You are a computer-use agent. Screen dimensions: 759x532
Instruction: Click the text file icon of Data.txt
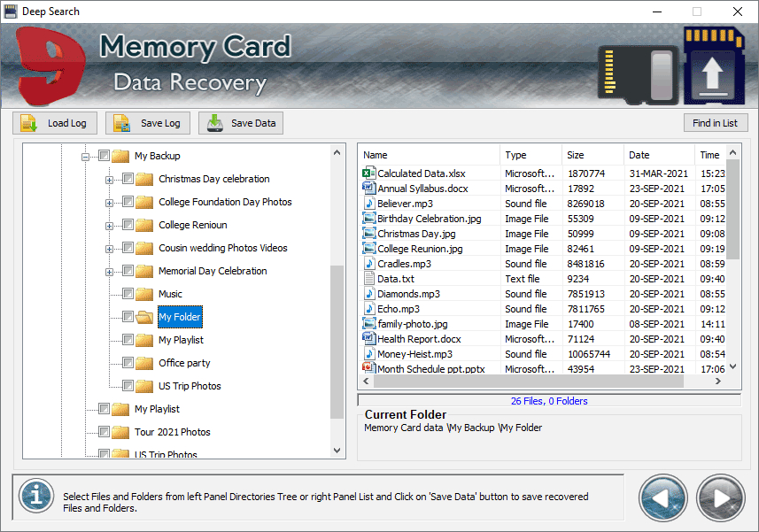(368, 278)
